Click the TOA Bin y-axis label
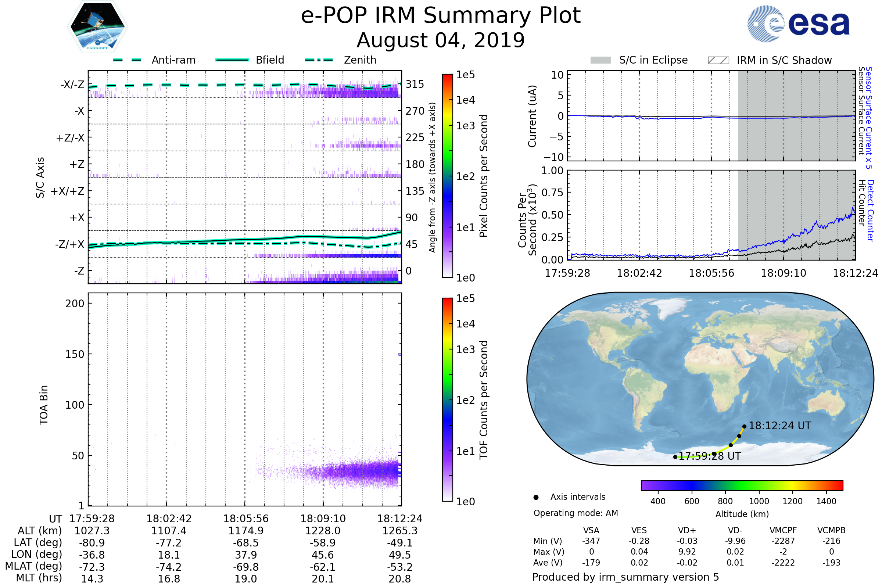Screen dimensions: 882x588 pos(44,405)
